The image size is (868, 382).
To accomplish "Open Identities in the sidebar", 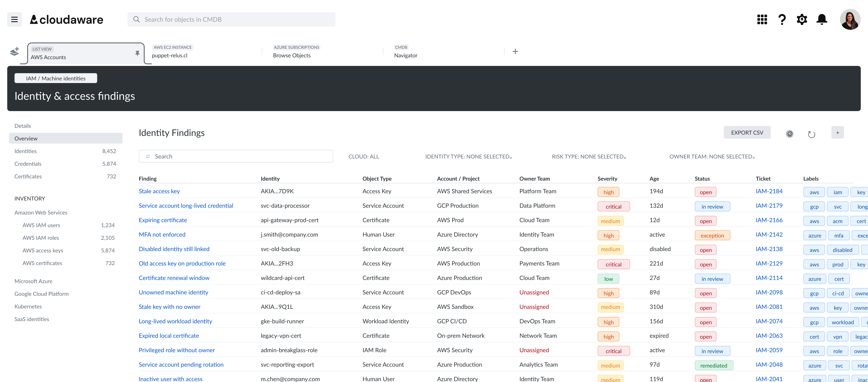I will coord(65,151).
